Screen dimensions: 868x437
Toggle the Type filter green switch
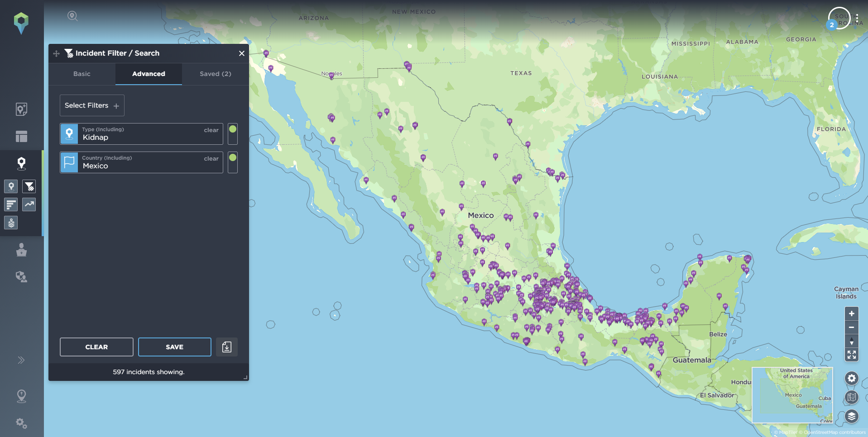click(x=233, y=134)
